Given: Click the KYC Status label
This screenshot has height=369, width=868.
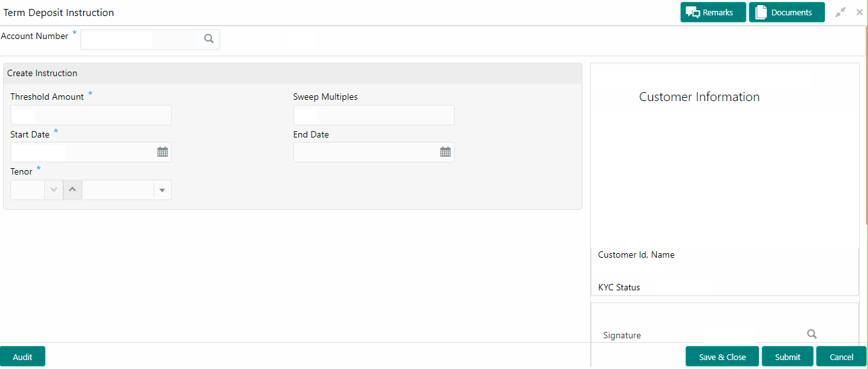Looking at the screenshot, I should tap(619, 287).
